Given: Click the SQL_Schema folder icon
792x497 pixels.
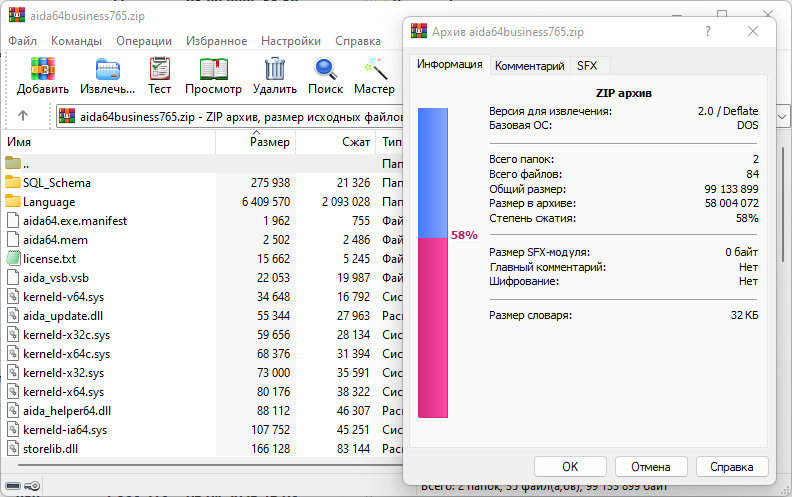Looking at the screenshot, I should coord(13,182).
